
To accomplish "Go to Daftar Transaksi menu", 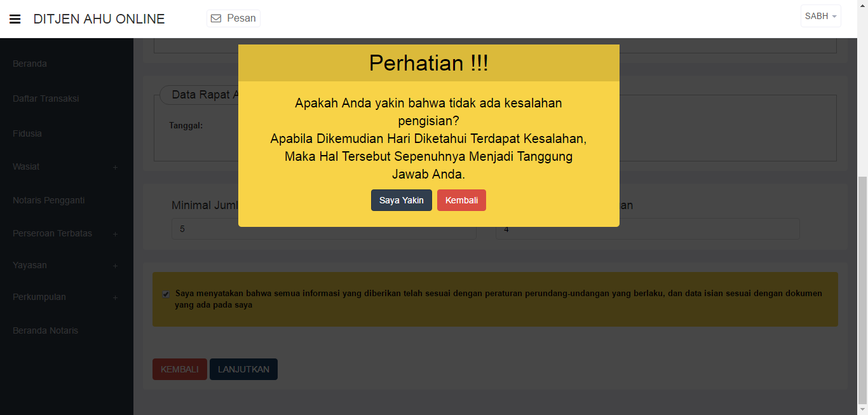I will pos(46,99).
